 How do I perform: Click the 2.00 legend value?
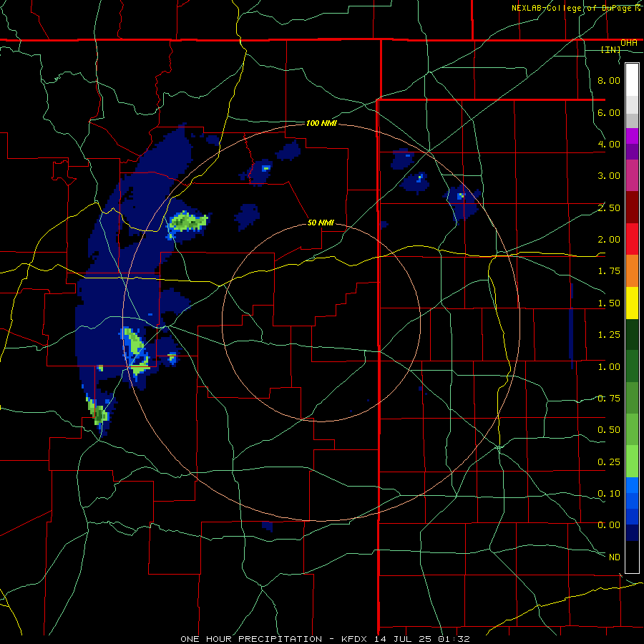(609, 240)
